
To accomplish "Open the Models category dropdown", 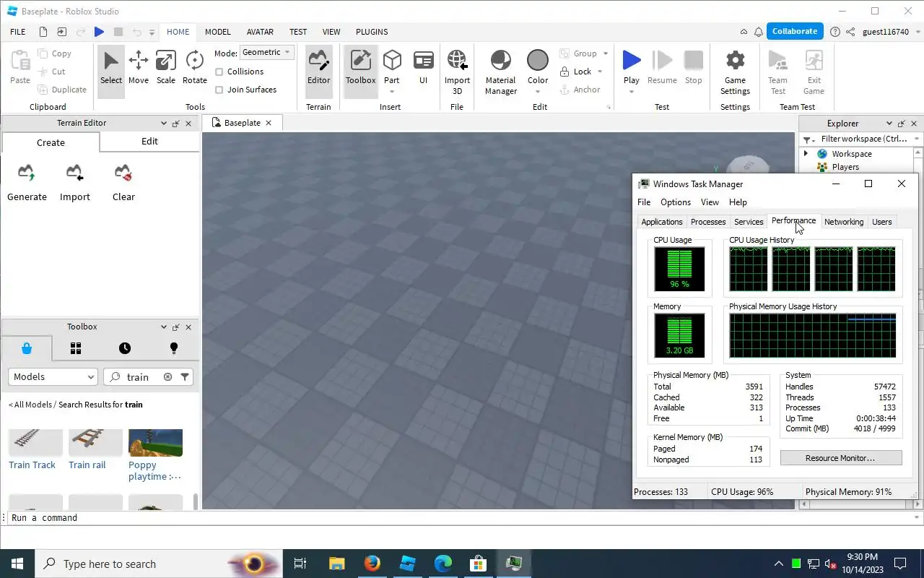I will pos(53,376).
